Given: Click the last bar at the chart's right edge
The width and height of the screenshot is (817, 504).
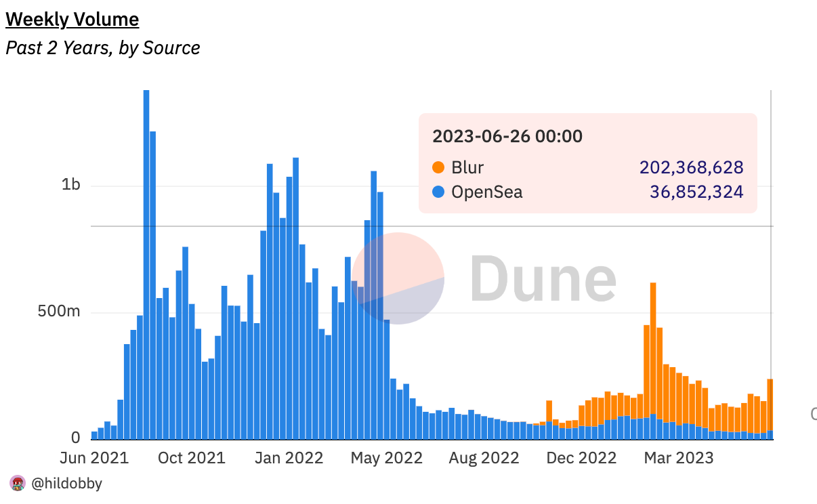Looking at the screenshot, I should (770, 409).
